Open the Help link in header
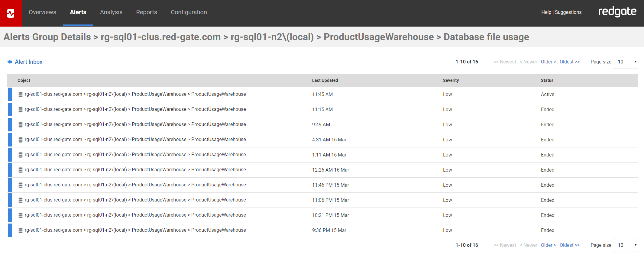The image size is (644, 261). click(546, 12)
